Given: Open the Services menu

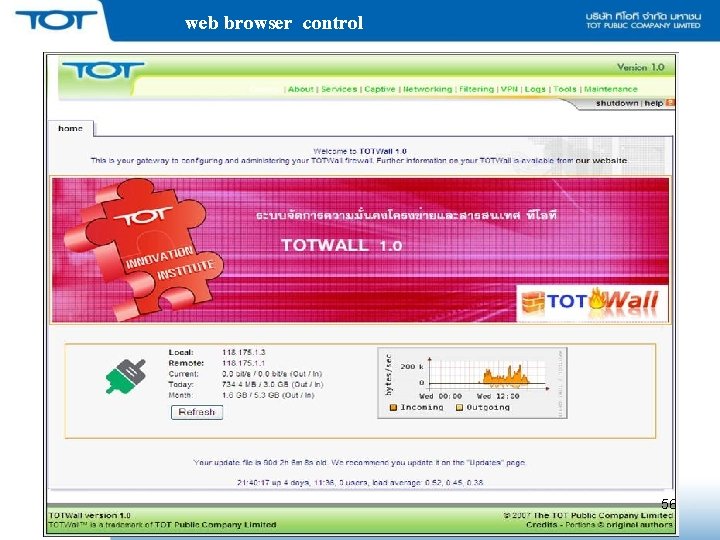Looking at the screenshot, I should [339, 89].
